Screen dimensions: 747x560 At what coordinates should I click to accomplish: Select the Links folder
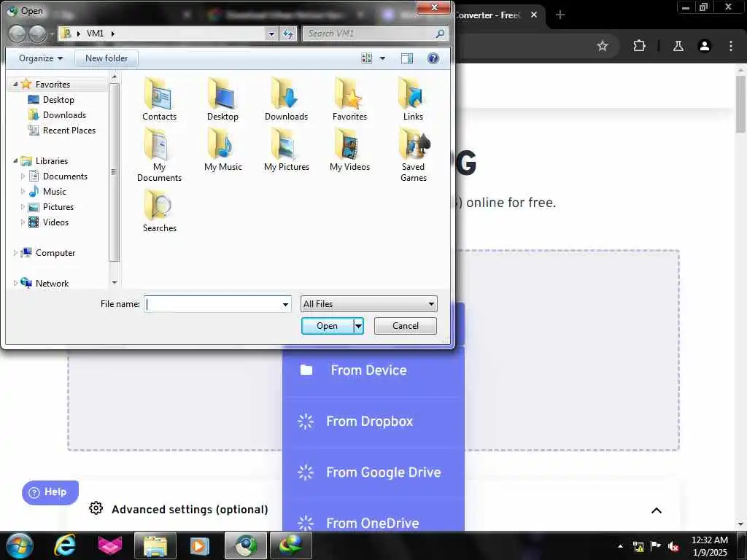[x=413, y=99]
